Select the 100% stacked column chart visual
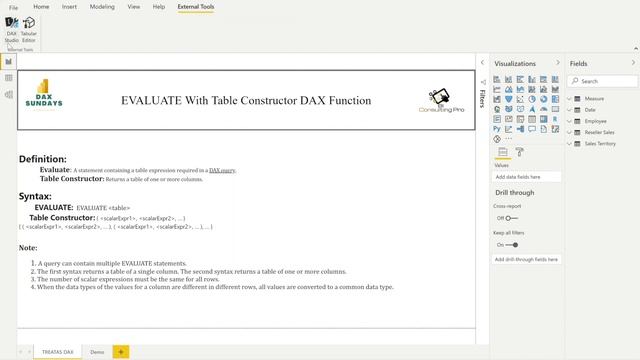640x360 pixels. tap(555, 79)
